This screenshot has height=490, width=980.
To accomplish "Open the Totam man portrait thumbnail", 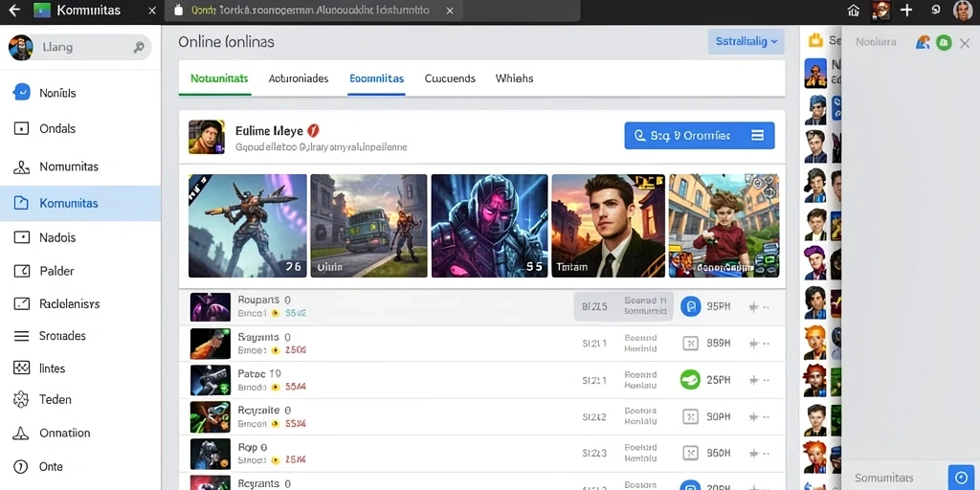I will click(608, 226).
